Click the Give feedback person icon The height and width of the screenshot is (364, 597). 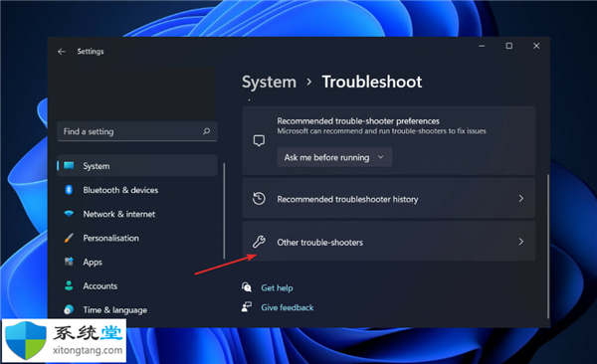pos(247,307)
